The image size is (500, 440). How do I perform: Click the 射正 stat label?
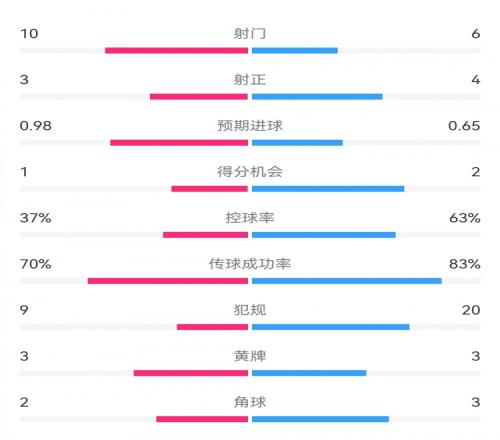click(250, 80)
